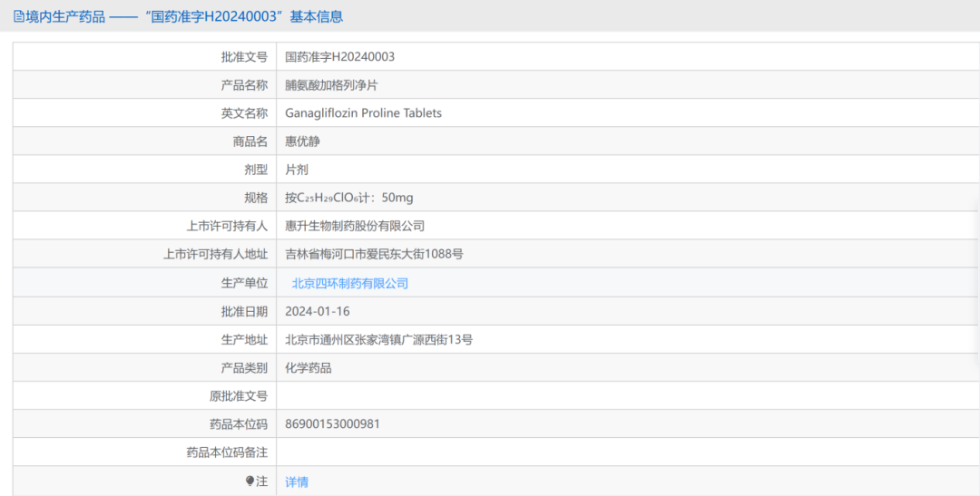980x496 pixels.
Task: Click approval number value 国药准字H20240003
Action: pyautogui.click(x=339, y=56)
